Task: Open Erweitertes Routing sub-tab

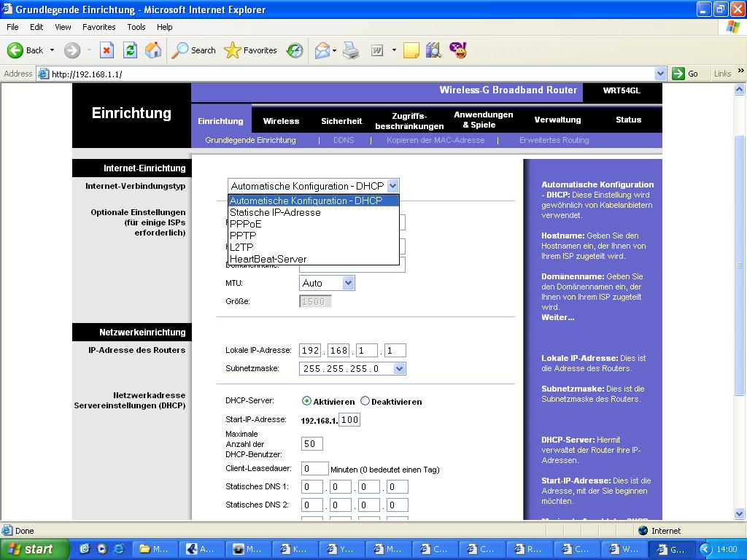Action: pyautogui.click(x=554, y=140)
